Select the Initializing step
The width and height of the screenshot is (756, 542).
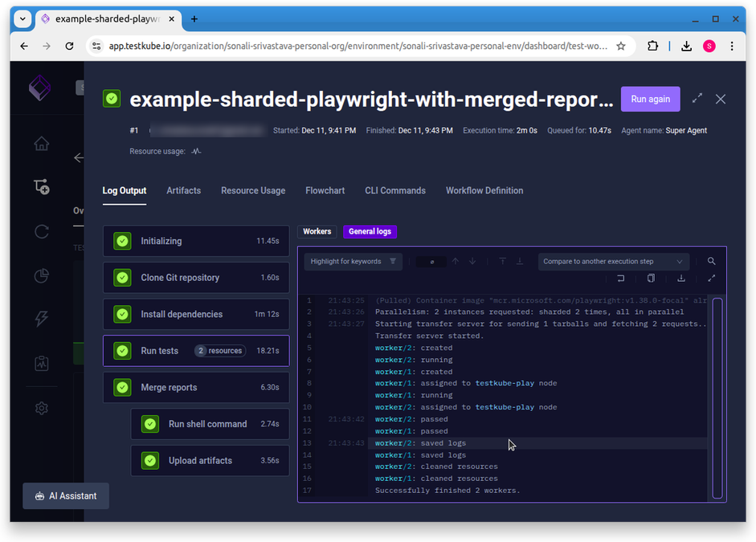pos(196,241)
